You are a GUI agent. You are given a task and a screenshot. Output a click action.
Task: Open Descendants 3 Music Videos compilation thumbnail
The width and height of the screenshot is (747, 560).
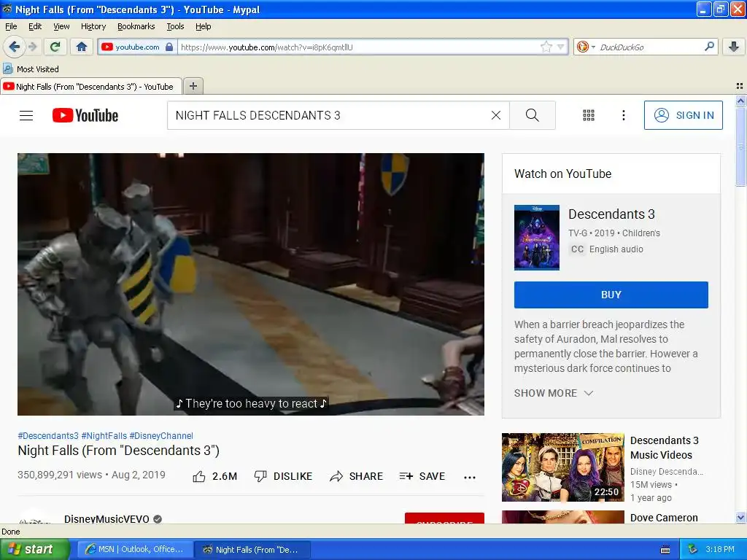click(x=562, y=467)
